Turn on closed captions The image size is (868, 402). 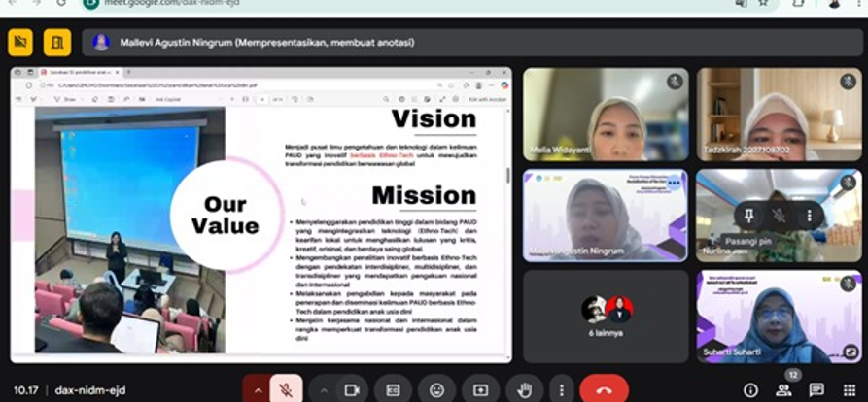[393, 389]
